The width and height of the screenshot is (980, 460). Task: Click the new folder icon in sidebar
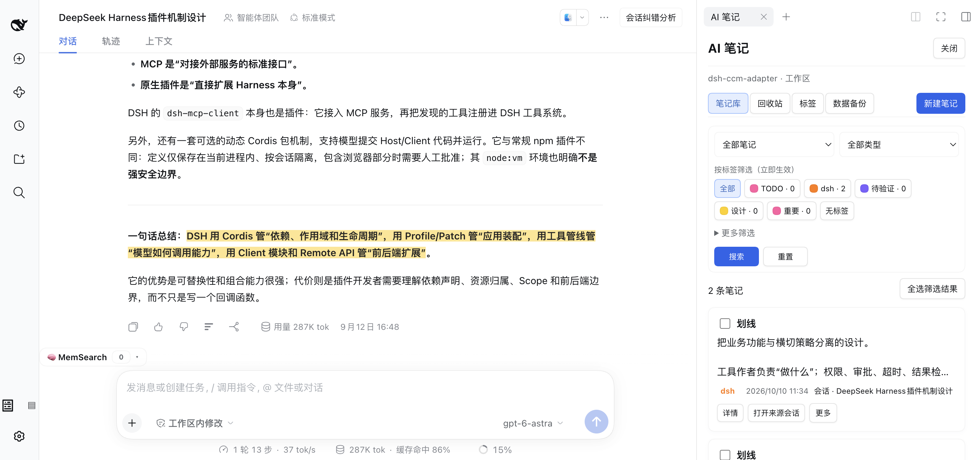coord(19,159)
